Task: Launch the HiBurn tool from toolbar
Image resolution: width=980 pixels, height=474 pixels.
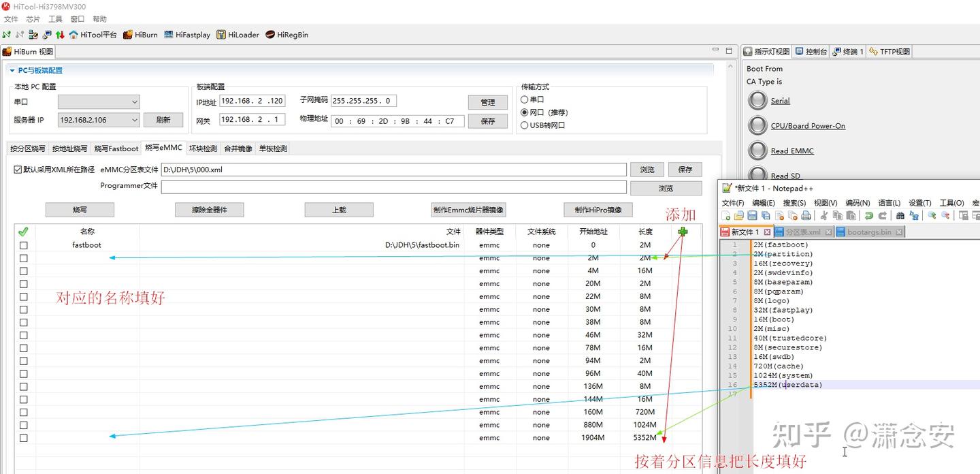Action: [x=140, y=35]
